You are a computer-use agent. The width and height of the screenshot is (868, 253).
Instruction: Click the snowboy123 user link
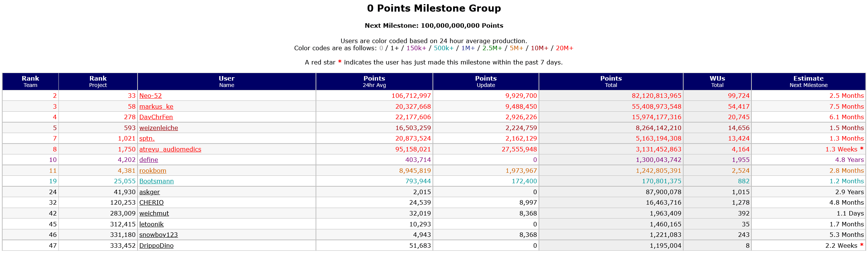coord(159,235)
